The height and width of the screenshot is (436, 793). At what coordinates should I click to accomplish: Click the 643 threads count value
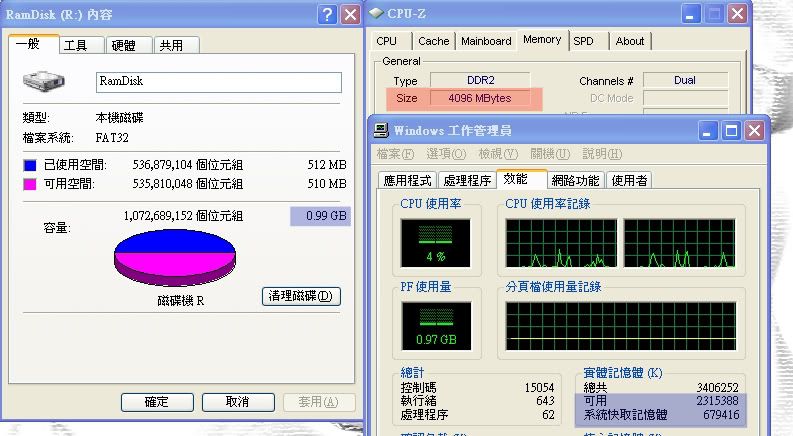point(545,401)
